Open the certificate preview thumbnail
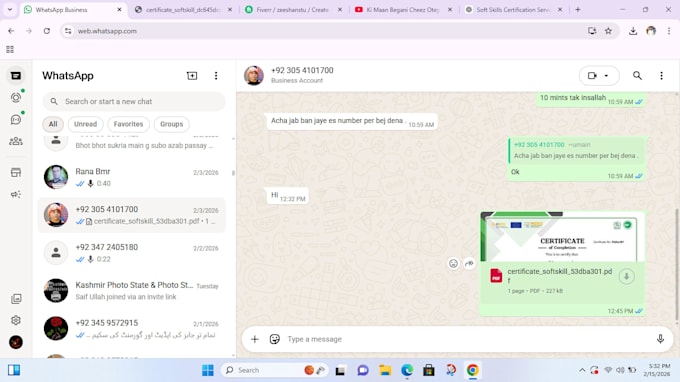 tap(562, 237)
